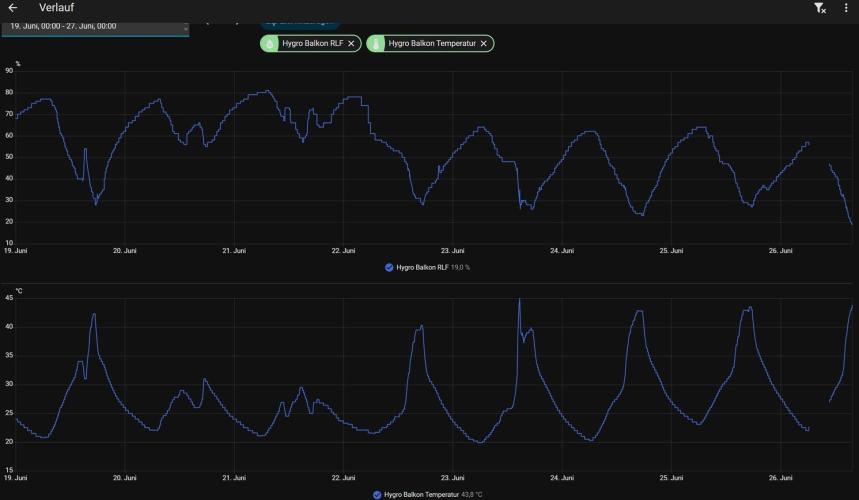
Task: Remove the Hygro Balkon Temperatur chip
Action: coord(484,43)
